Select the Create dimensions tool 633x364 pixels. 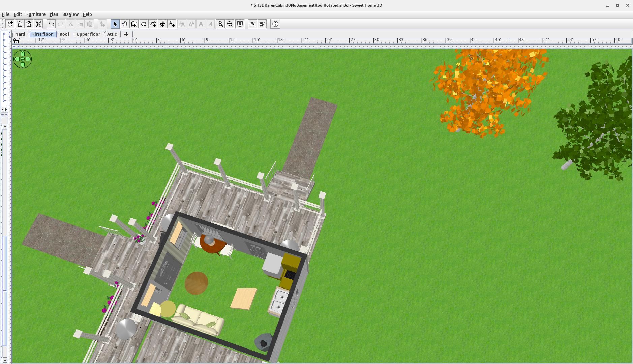(162, 24)
